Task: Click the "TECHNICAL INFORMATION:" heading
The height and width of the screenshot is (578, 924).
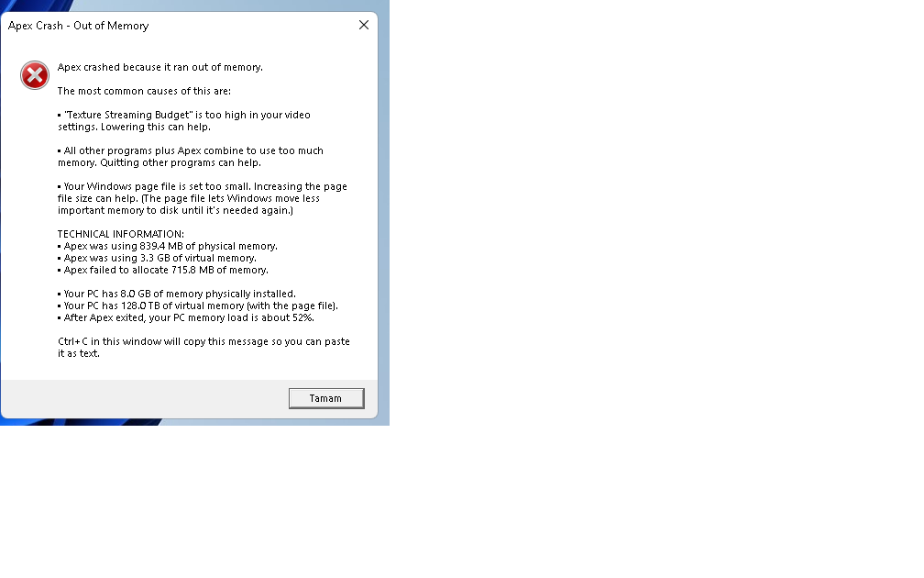Action: tap(121, 234)
